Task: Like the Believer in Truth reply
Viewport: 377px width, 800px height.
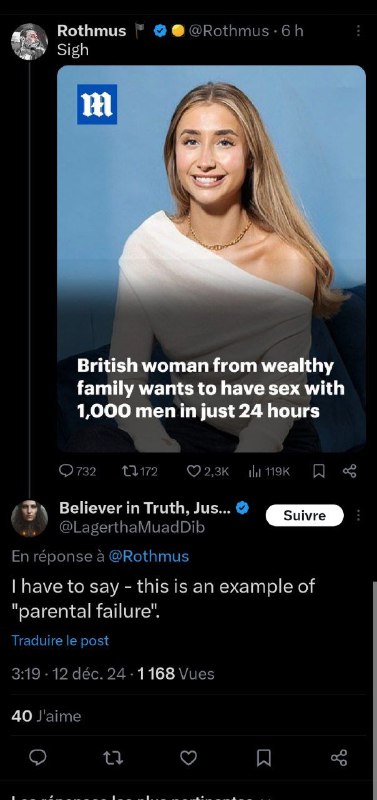Action: pos(188,758)
